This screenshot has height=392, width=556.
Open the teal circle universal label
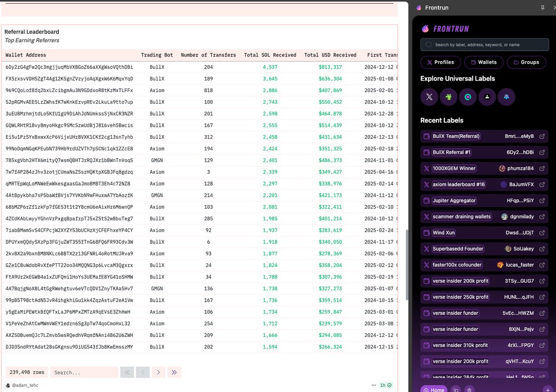[468, 97]
